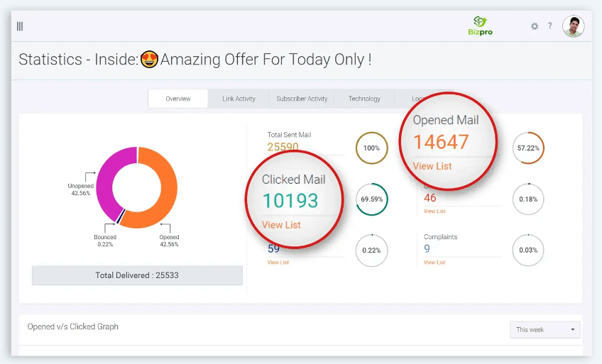Screen dimensions: 602x364
Task: Open the hamburger sidebar menu icon
Action: tap(20, 26)
